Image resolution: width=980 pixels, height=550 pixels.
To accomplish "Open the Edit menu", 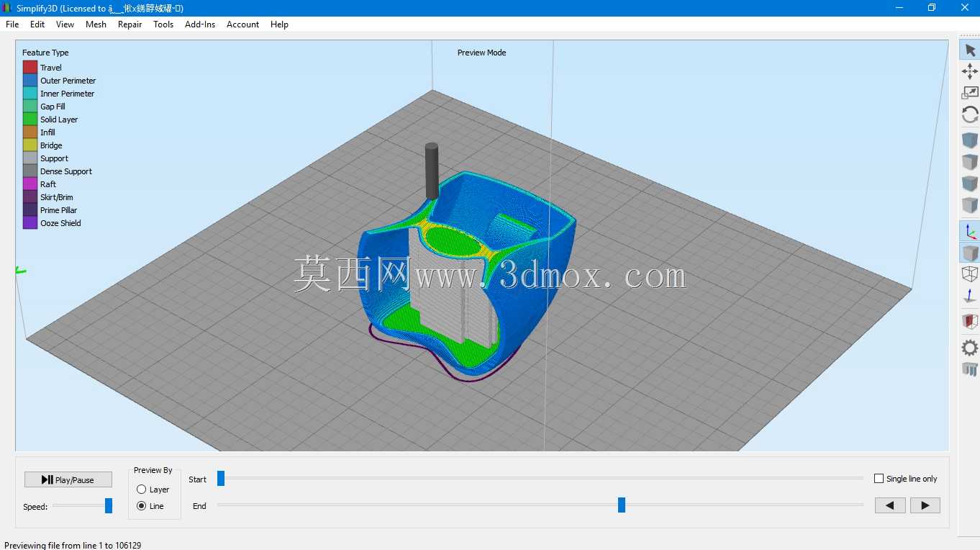I will (37, 24).
